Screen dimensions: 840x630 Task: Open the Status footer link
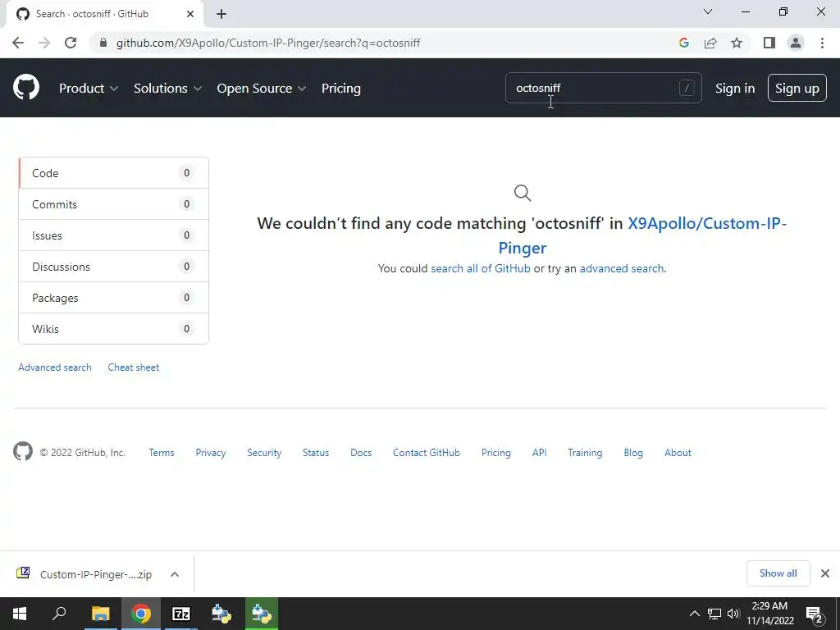[x=316, y=453]
